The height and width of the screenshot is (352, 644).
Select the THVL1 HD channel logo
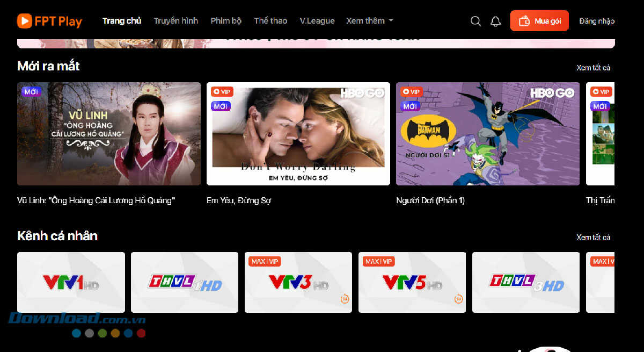point(184,282)
